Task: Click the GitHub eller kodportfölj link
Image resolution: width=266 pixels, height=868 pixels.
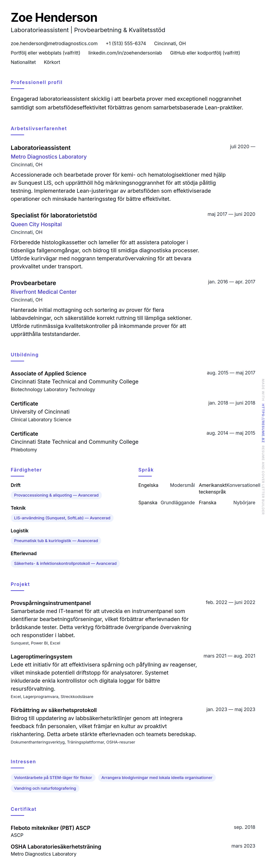Action: coord(205,53)
